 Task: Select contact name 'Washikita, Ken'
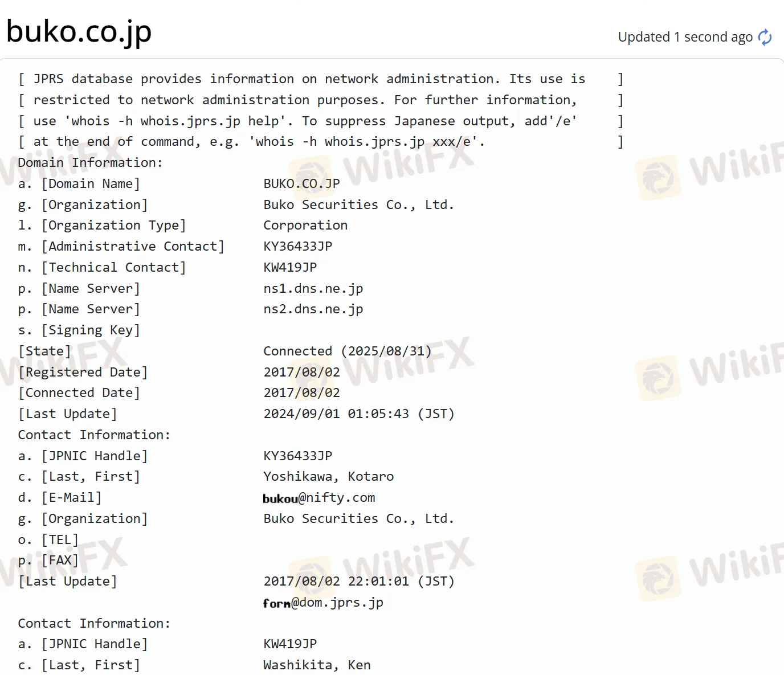pyautogui.click(x=317, y=665)
